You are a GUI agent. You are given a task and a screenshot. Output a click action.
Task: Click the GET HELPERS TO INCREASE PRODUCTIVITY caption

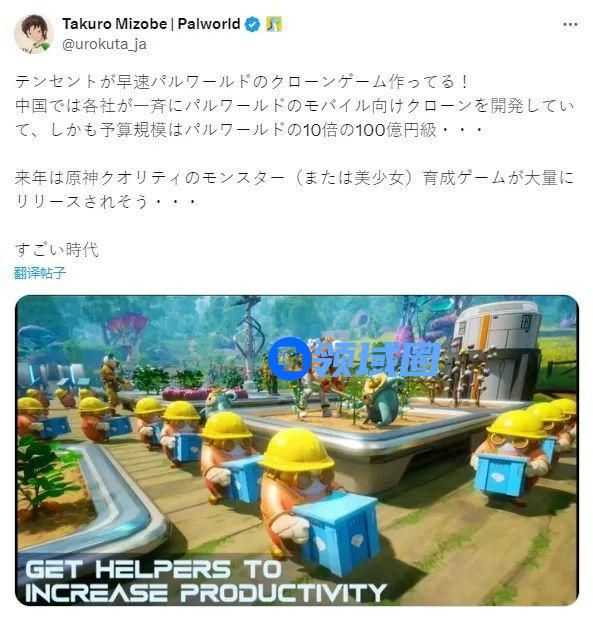click(x=205, y=581)
